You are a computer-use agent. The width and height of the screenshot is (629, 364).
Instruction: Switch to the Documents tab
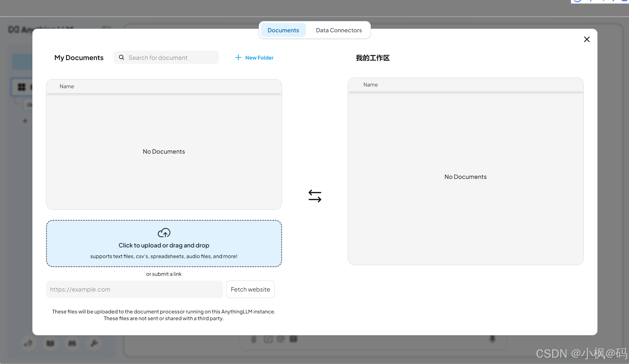tap(283, 30)
